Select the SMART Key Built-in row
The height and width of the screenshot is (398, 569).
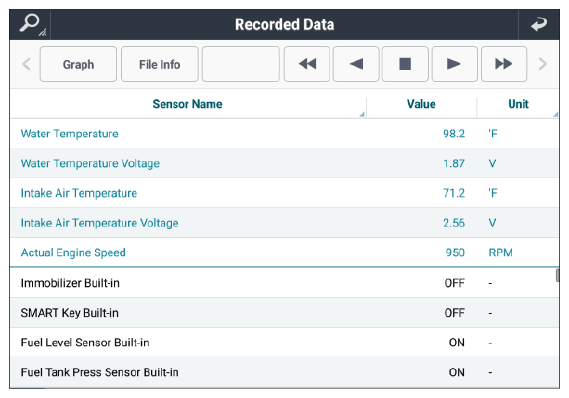point(284,313)
